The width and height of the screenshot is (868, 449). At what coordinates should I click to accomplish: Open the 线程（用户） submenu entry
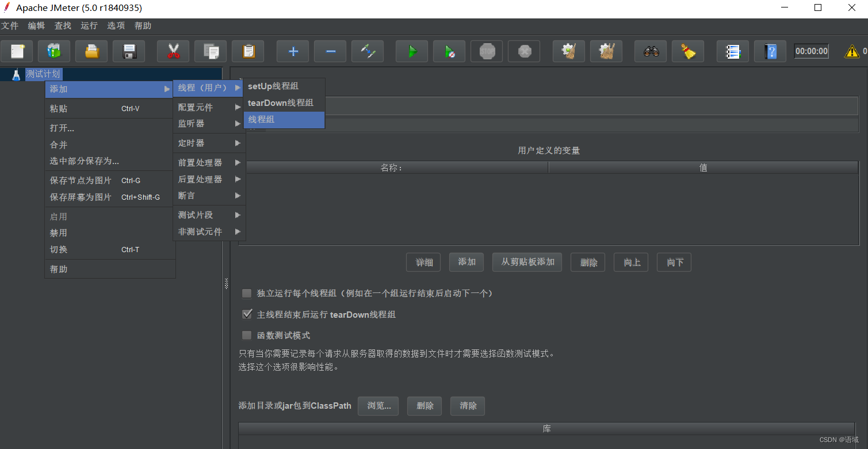pyautogui.click(x=209, y=88)
